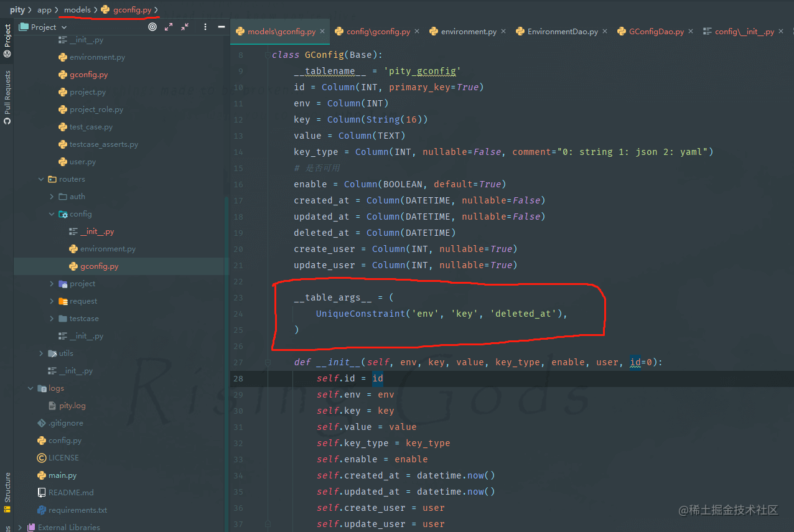Expand the utils folder
The width and height of the screenshot is (794, 532).
(42, 353)
